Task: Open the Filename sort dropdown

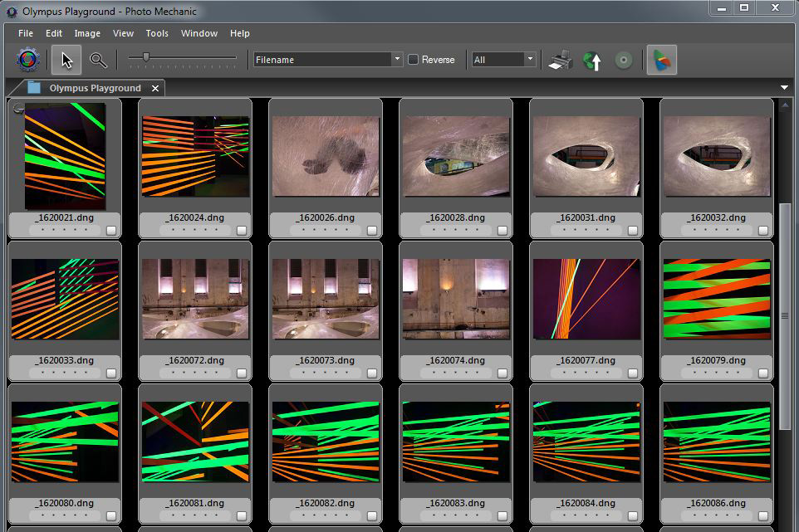Action: (x=328, y=60)
